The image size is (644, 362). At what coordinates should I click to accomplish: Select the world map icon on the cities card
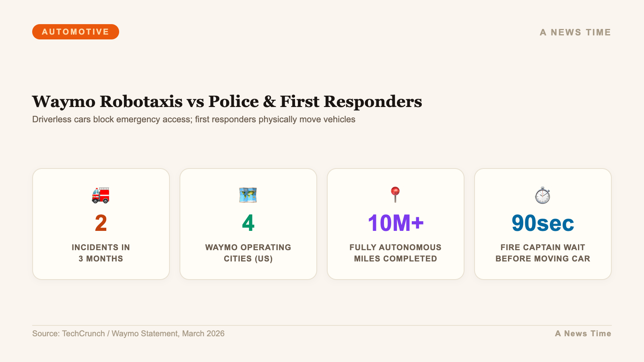[248, 196]
